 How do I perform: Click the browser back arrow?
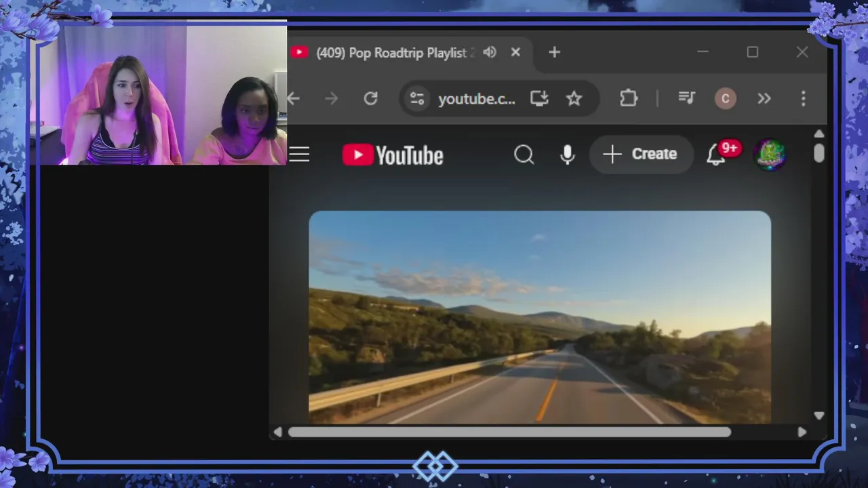coord(294,99)
